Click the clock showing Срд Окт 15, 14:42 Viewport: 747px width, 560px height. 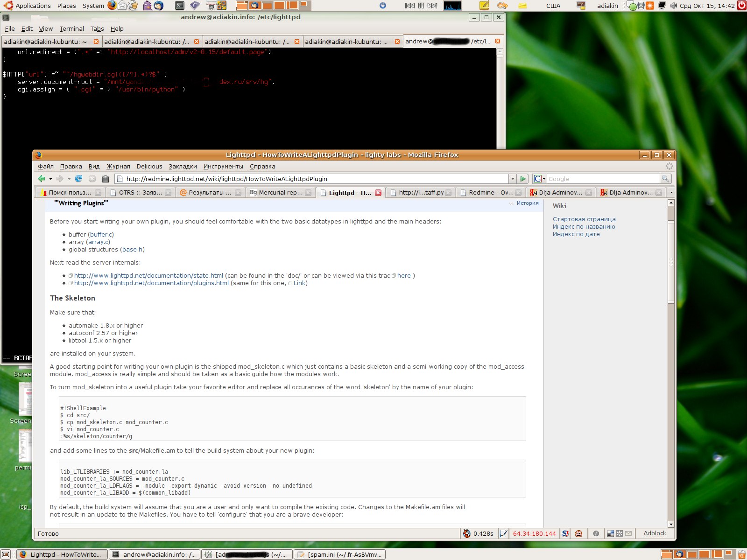pyautogui.click(x=707, y=6)
